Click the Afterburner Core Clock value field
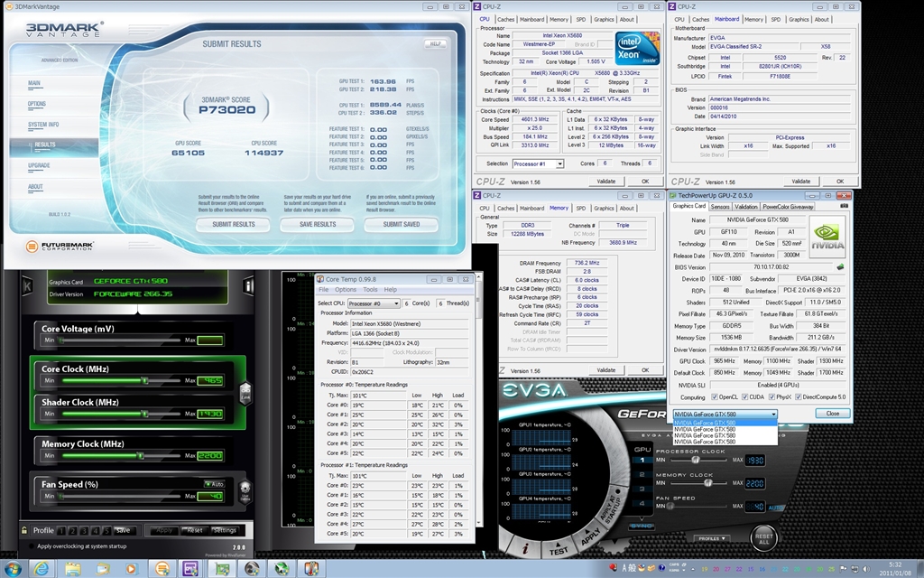This screenshot has width=924, height=578. click(209, 380)
